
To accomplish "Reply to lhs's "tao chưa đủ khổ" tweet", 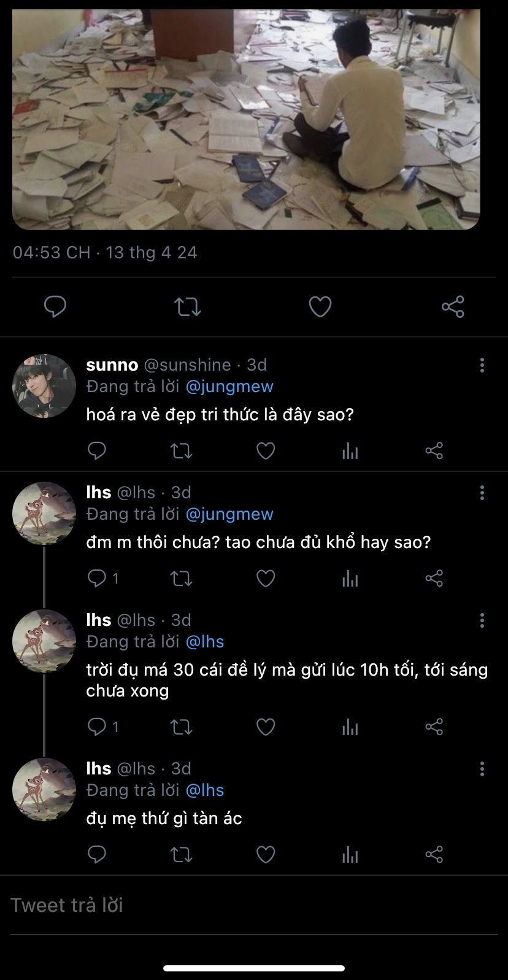I will click(x=97, y=578).
